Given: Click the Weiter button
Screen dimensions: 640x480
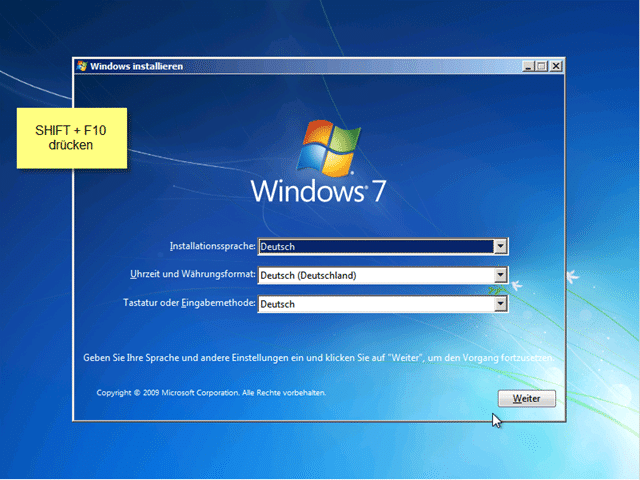Looking at the screenshot, I should pos(527,398).
